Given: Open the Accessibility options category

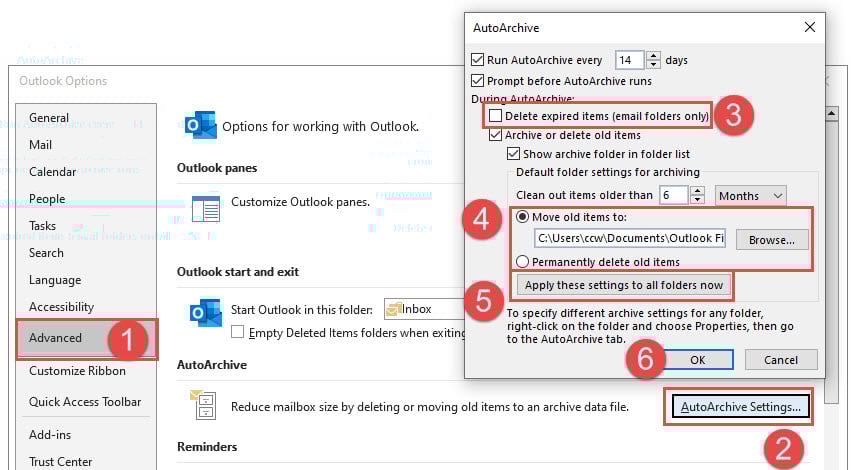Looking at the screenshot, I should [x=61, y=307].
